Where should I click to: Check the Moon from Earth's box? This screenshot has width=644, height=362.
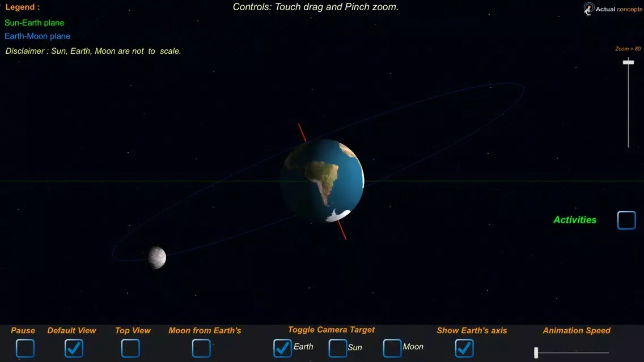(201, 348)
